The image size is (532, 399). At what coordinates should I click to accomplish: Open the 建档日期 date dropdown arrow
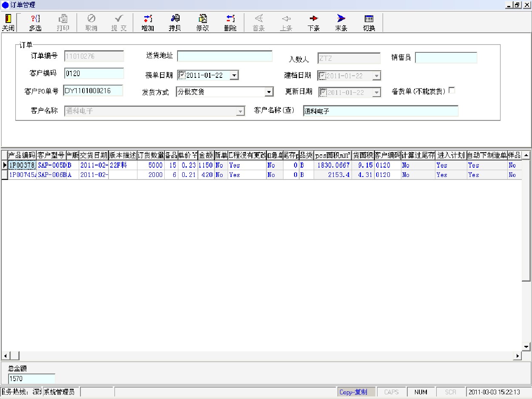[x=376, y=76]
